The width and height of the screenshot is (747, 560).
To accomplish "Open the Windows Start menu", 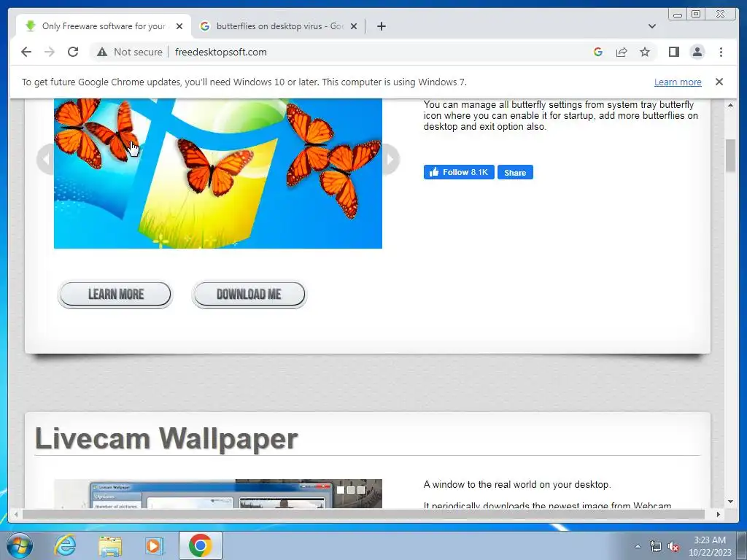I will pyautogui.click(x=20, y=545).
